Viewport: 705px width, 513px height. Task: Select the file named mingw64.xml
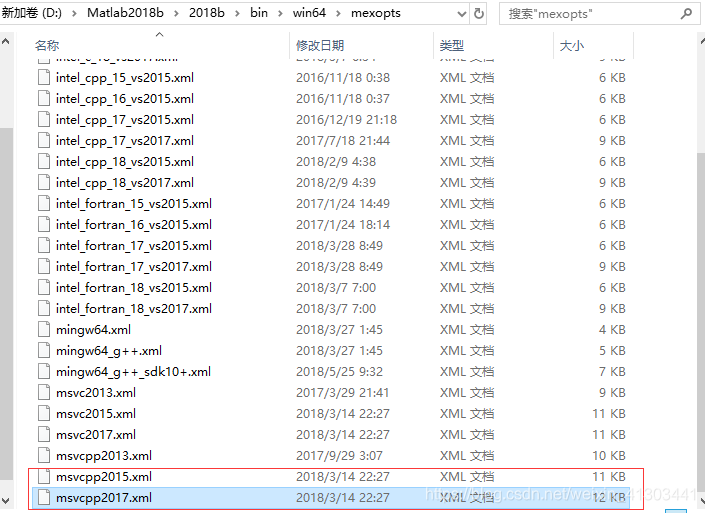coord(94,330)
